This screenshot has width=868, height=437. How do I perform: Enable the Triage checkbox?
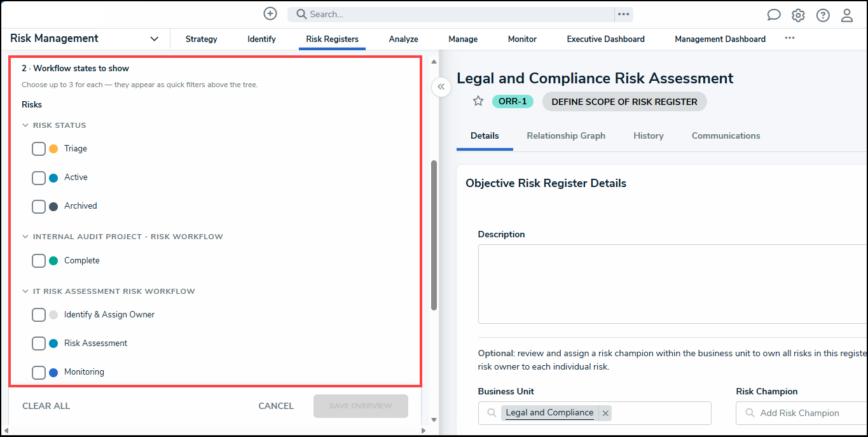coord(39,149)
